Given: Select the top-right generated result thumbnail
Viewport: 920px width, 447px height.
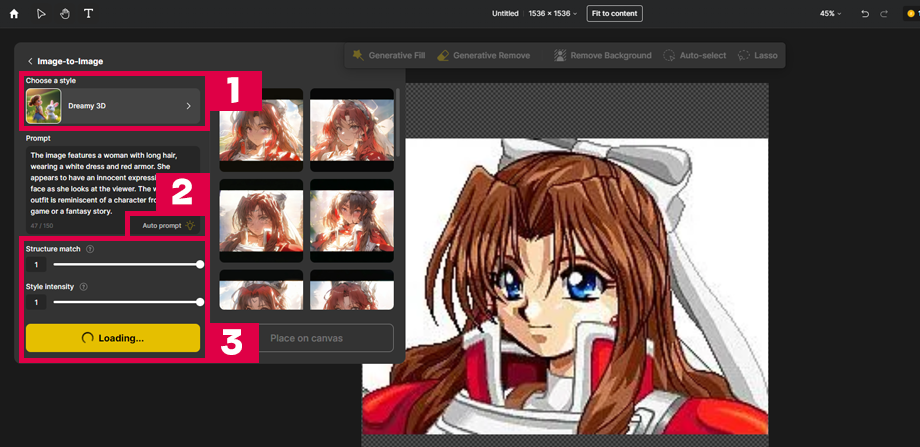Looking at the screenshot, I should point(352,130).
